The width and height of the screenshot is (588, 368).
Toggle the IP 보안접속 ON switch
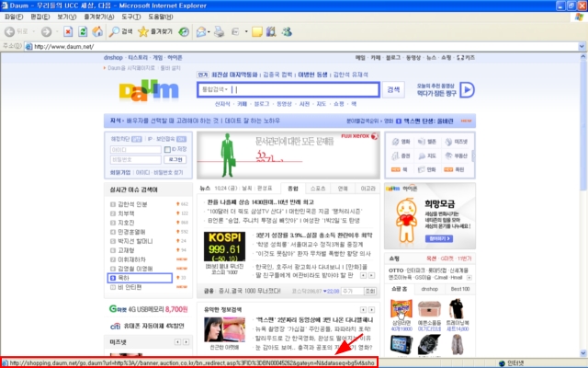point(182,139)
